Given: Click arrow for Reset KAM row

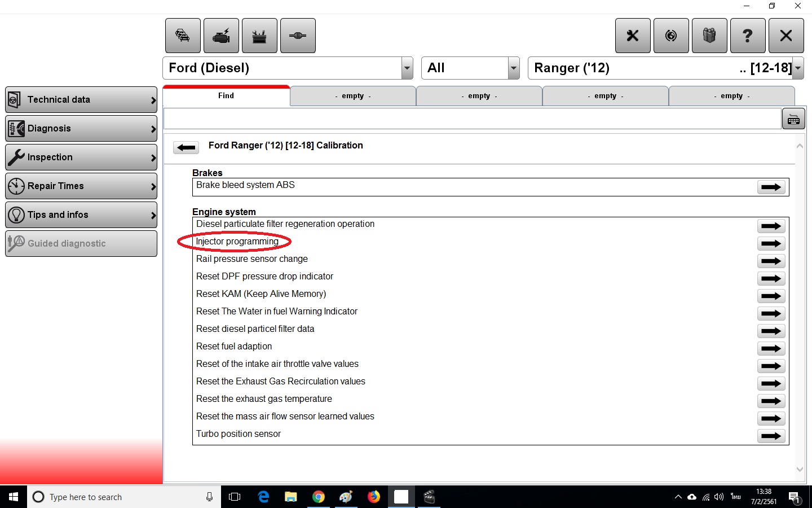Looking at the screenshot, I should pyautogui.click(x=771, y=296).
